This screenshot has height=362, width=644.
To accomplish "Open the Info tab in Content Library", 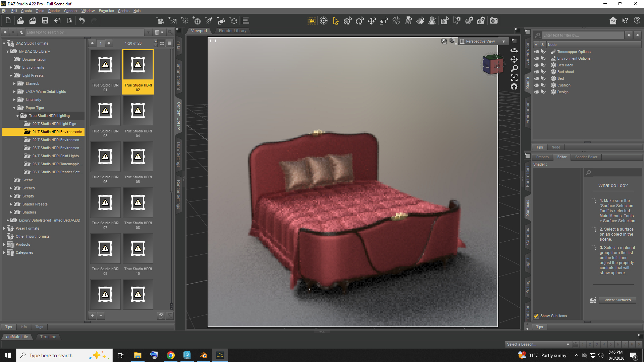I will point(23,327).
